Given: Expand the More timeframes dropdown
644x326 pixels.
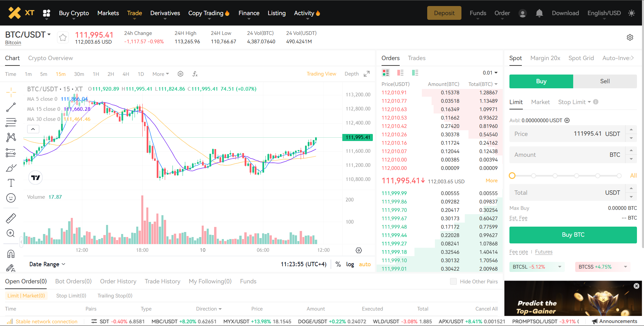Looking at the screenshot, I should point(160,74).
